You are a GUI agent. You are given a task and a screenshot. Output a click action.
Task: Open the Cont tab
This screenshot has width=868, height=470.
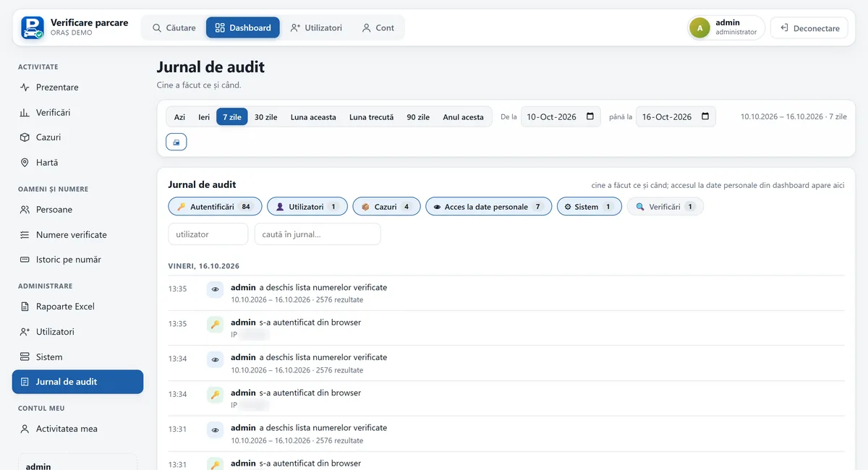[x=378, y=27]
